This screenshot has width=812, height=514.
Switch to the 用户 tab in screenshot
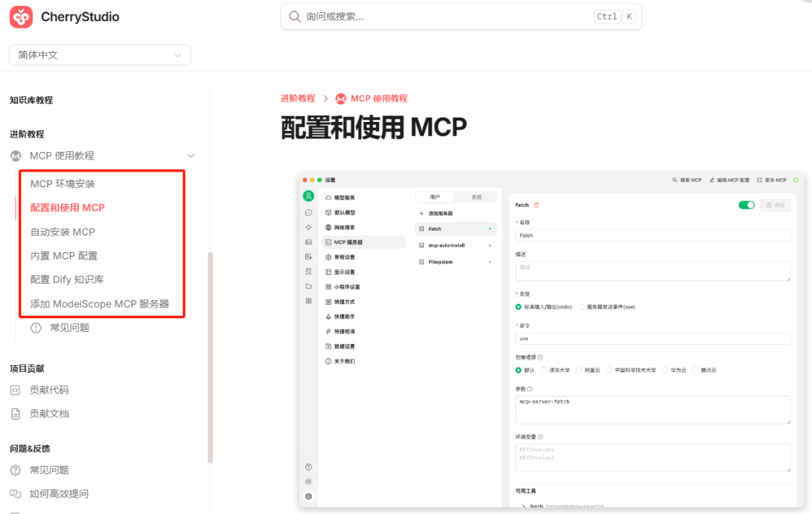pyautogui.click(x=435, y=197)
